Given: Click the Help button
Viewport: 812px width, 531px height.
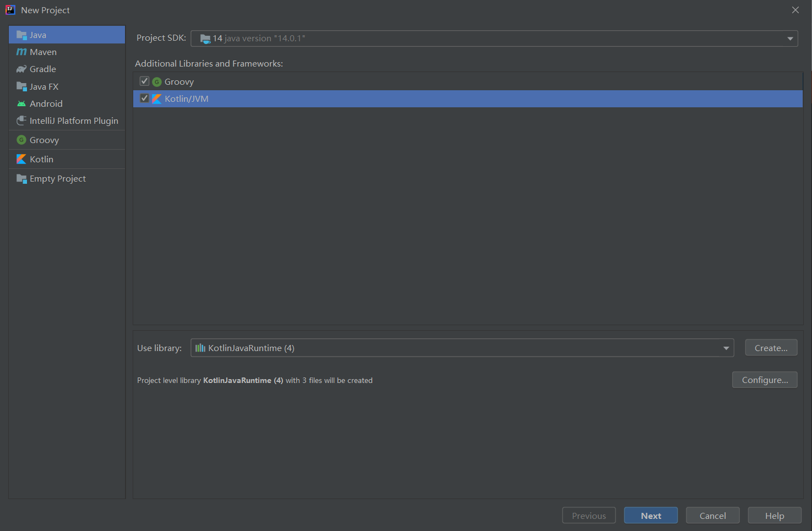Looking at the screenshot, I should click(775, 516).
